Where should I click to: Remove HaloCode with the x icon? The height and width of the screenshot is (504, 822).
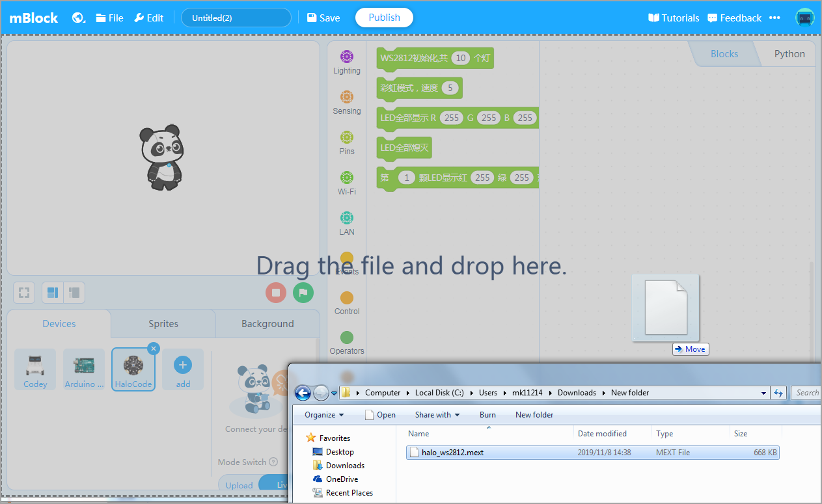coord(154,349)
